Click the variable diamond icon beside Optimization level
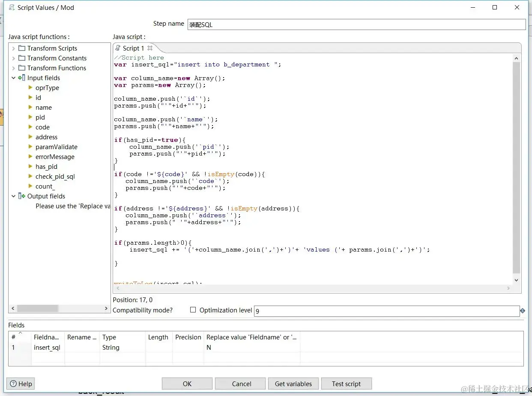Screen dimensions: 532x396 pyautogui.click(x=523, y=311)
